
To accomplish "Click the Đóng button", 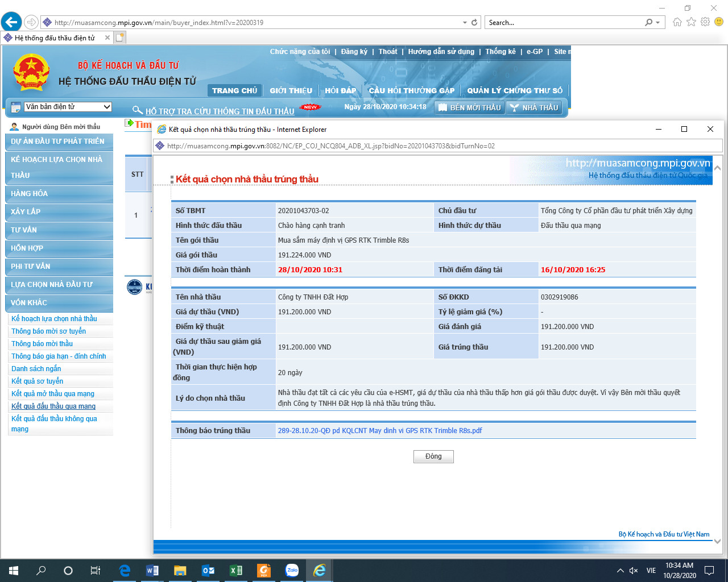I will 433,456.
